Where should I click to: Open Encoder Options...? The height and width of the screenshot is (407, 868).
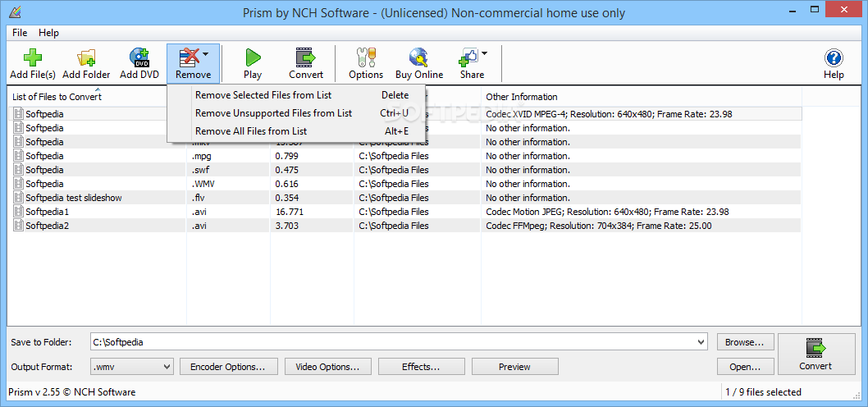click(x=227, y=367)
